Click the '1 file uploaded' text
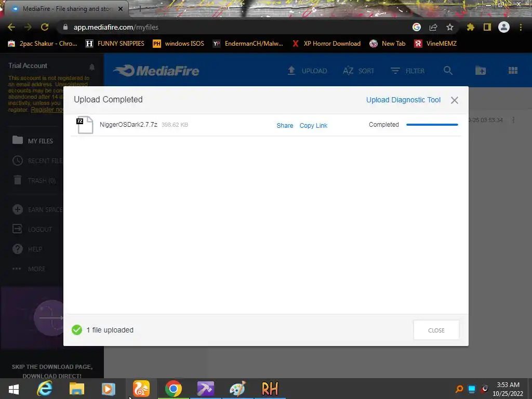Image resolution: width=532 pixels, height=399 pixels. point(110,330)
